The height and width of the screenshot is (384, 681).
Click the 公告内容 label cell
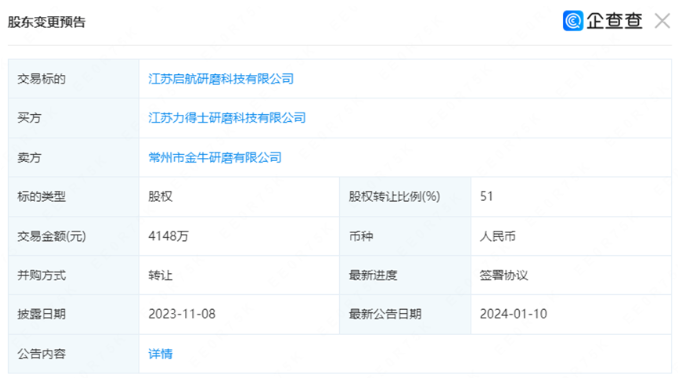click(74, 354)
